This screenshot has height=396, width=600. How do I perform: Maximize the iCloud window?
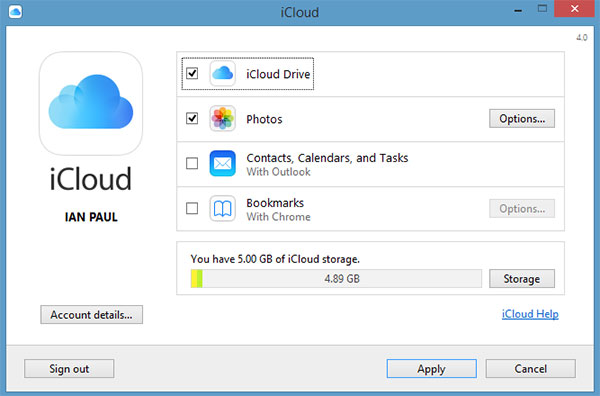(542, 8)
